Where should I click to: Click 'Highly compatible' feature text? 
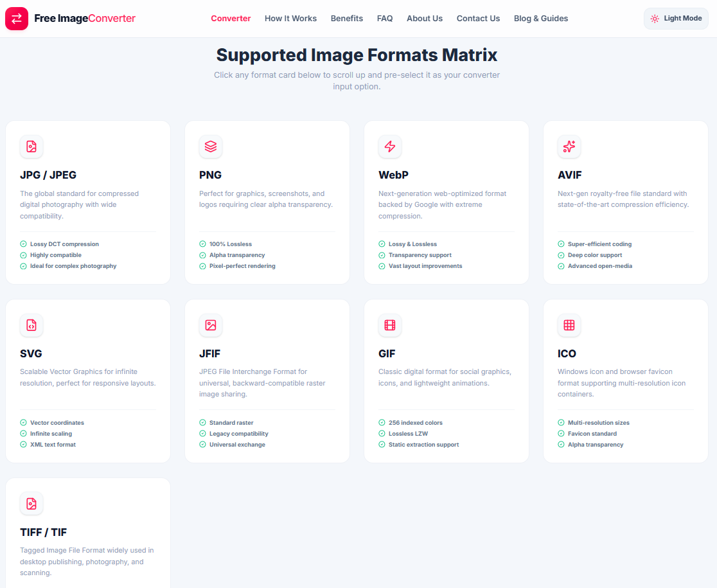(x=56, y=255)
